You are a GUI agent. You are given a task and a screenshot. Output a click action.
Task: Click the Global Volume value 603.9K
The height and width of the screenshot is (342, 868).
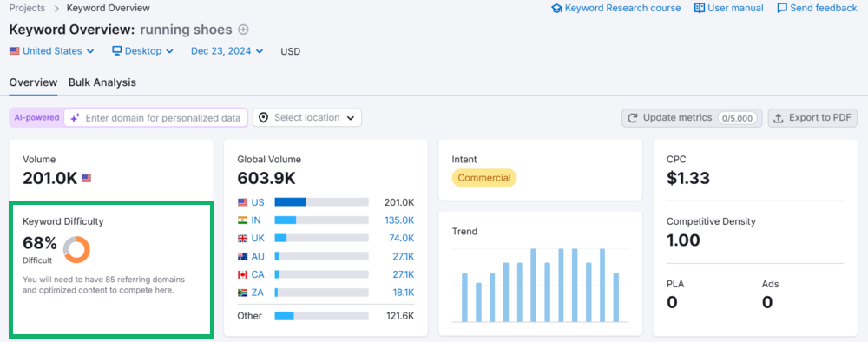[266, 178]
